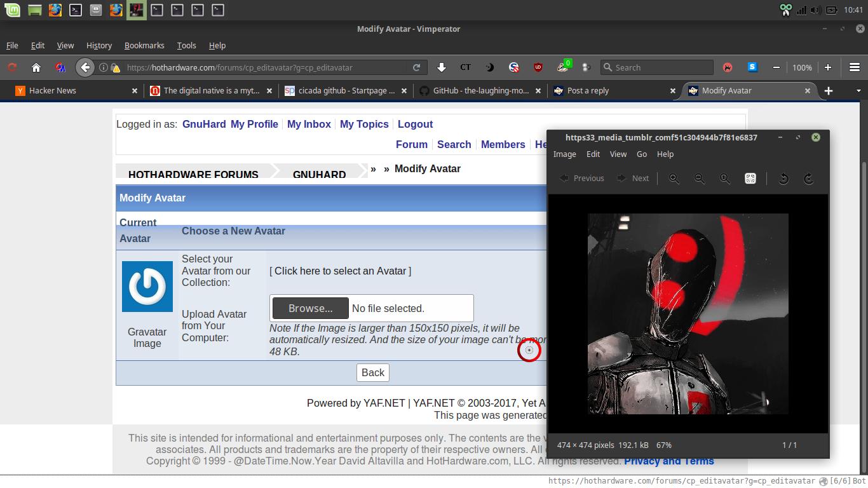Click the blue S extension icon
Screen dimensions: 868x488
[752, 67]
